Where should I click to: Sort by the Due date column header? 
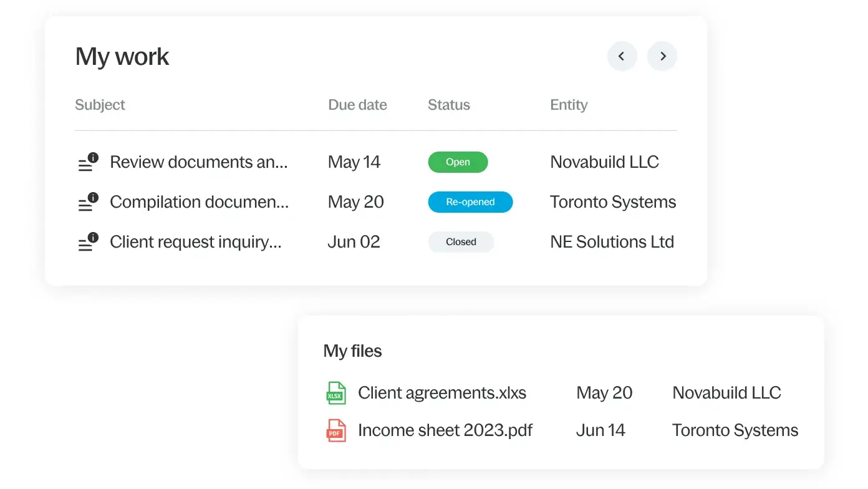click(357, 105)
